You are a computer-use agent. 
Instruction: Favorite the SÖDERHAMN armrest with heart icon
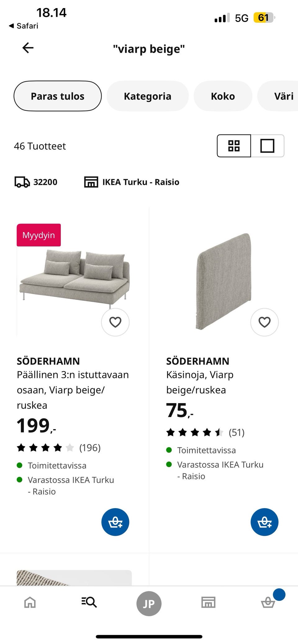click(x=264, y=322)
